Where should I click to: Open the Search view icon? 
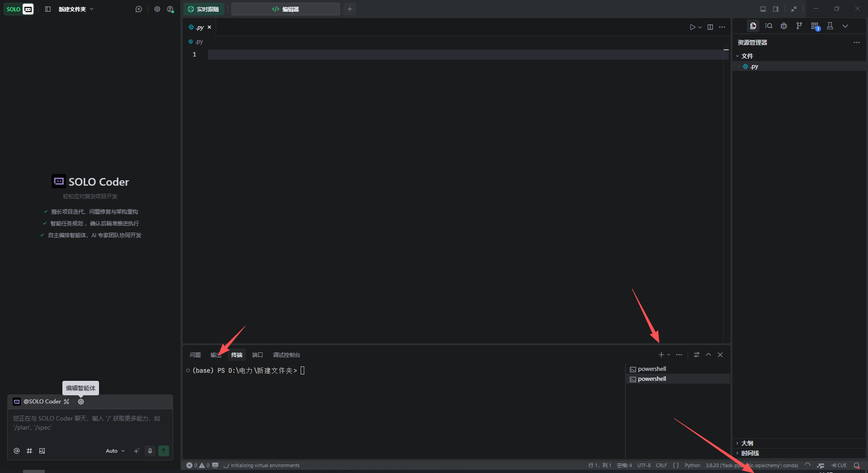coord(769,26)
